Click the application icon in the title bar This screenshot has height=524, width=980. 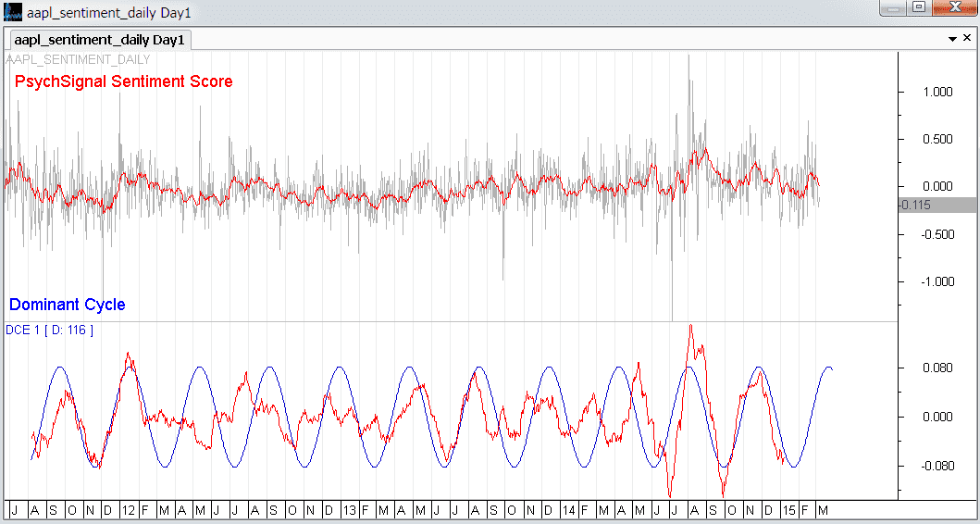click(13, 12)
